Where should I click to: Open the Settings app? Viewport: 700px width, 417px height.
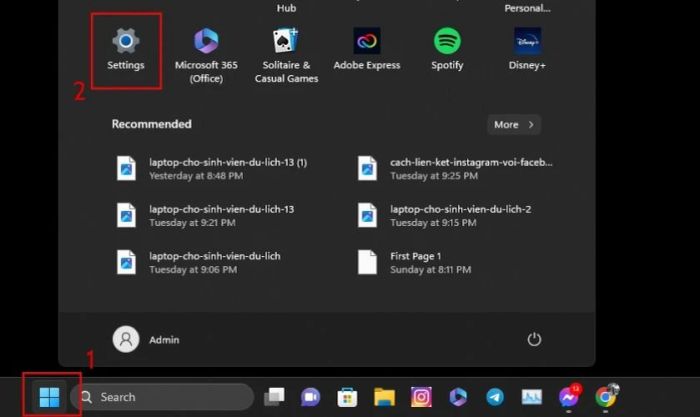coord(126,50)
